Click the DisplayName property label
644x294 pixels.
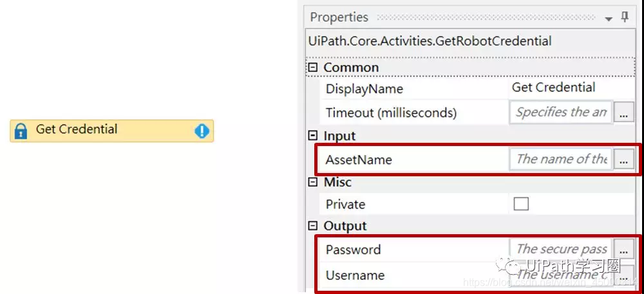pos(365,89)
